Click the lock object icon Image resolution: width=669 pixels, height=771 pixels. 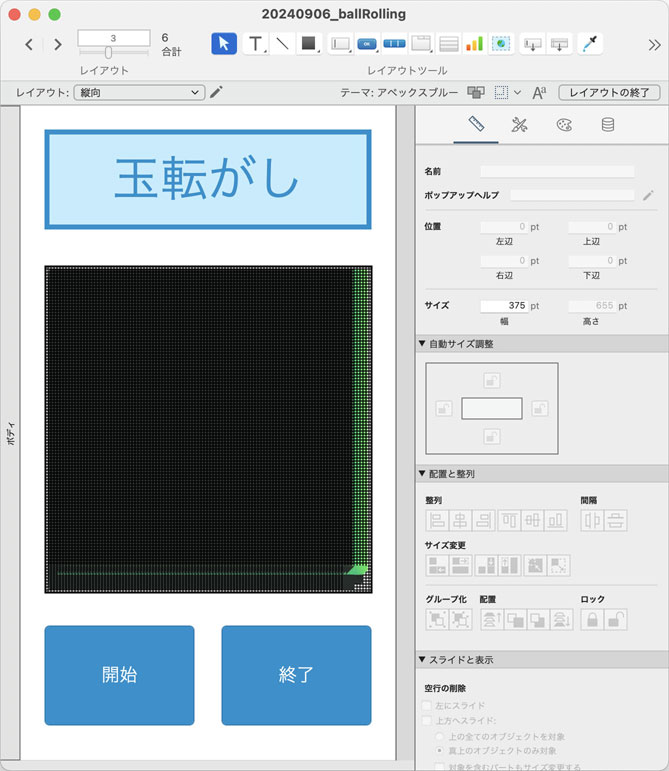(592, 620)
